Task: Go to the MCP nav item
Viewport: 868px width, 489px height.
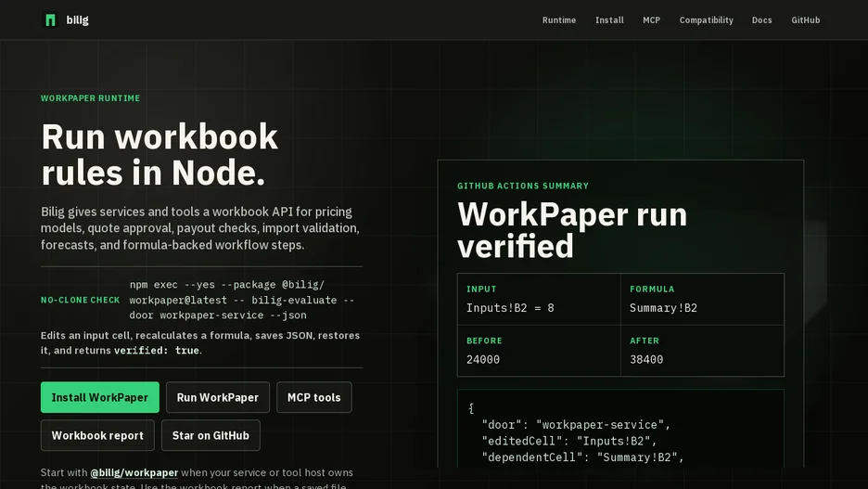Action: point(652,19)
